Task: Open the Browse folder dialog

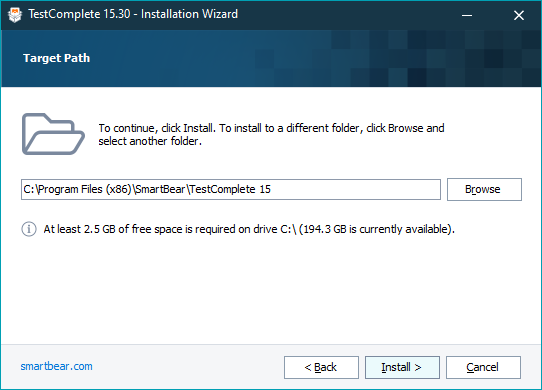Action: (x=484, y=189)
